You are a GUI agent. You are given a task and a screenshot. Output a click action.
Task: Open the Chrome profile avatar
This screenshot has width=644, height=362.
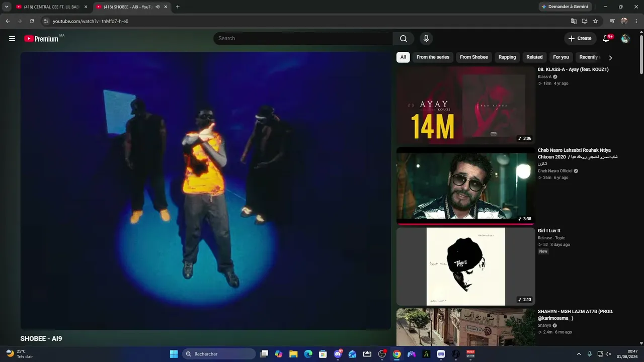point(624,21)
